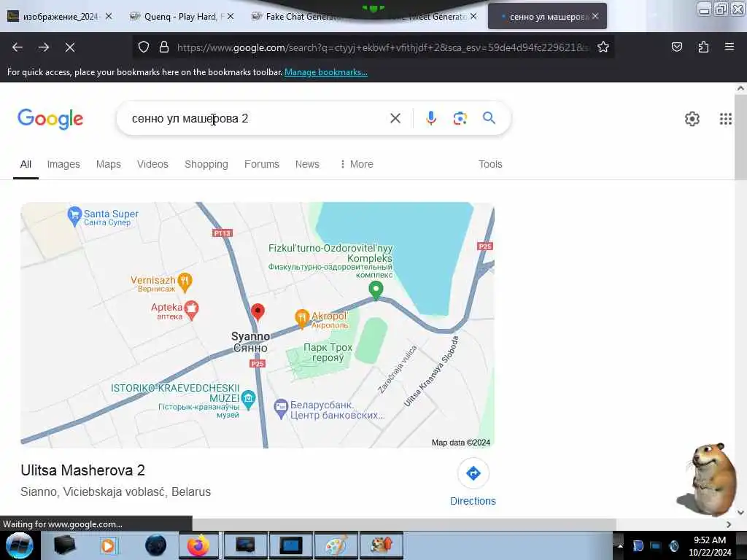
Task: Click the Vernisazh restaurant map pin
Action: click(185, 282)
